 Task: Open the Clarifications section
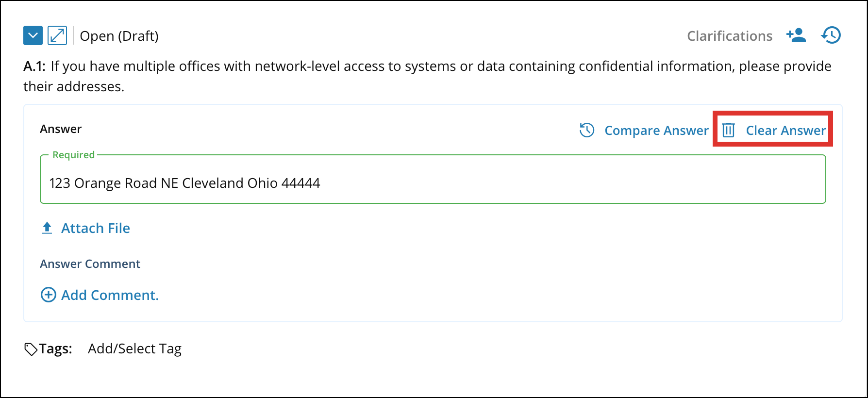click(x=729, y=36)
